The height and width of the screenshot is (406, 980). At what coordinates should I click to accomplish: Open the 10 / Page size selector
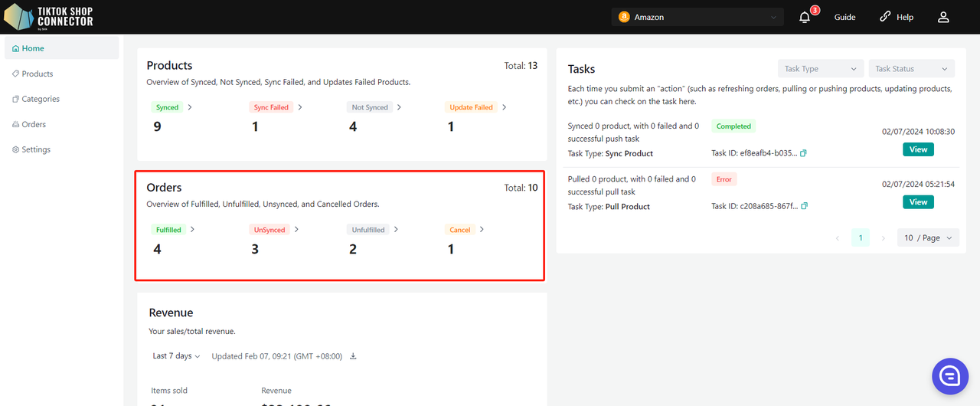(x=928, y=238)
